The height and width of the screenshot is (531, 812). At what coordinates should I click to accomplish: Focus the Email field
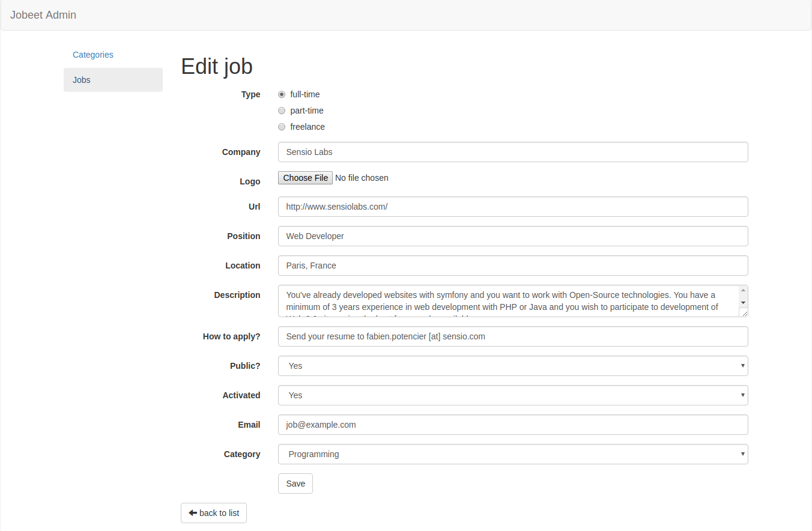pyautogui.click(x=513, y=425)
